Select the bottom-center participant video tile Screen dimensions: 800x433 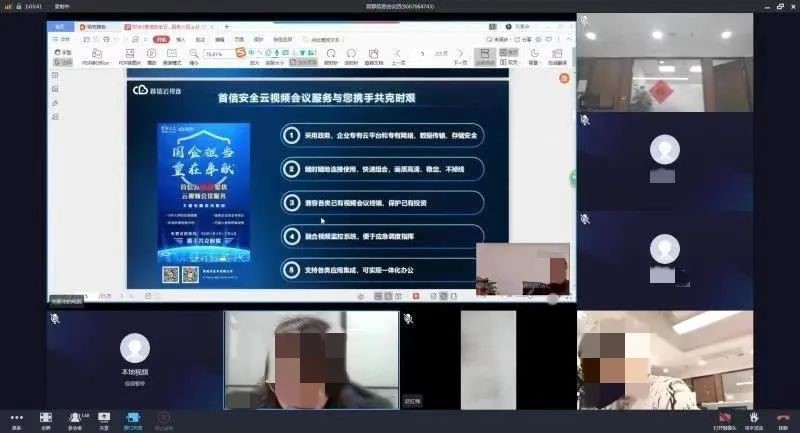[311, 360]
